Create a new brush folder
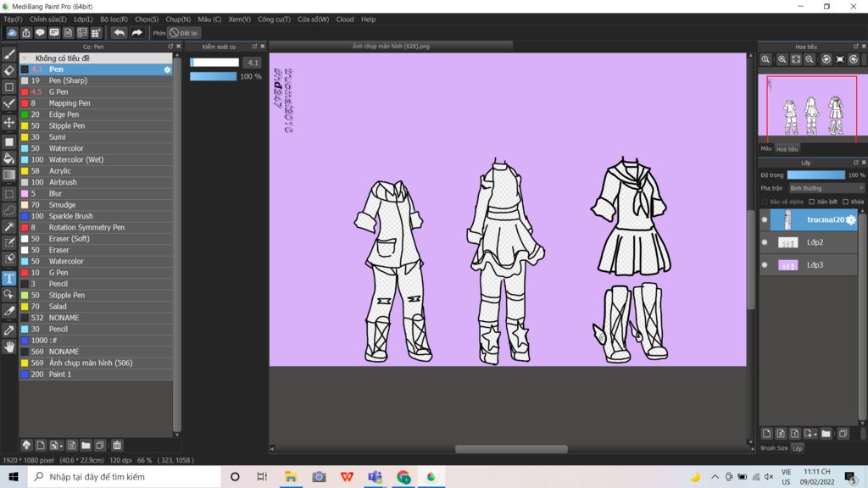 pos(86,446)
